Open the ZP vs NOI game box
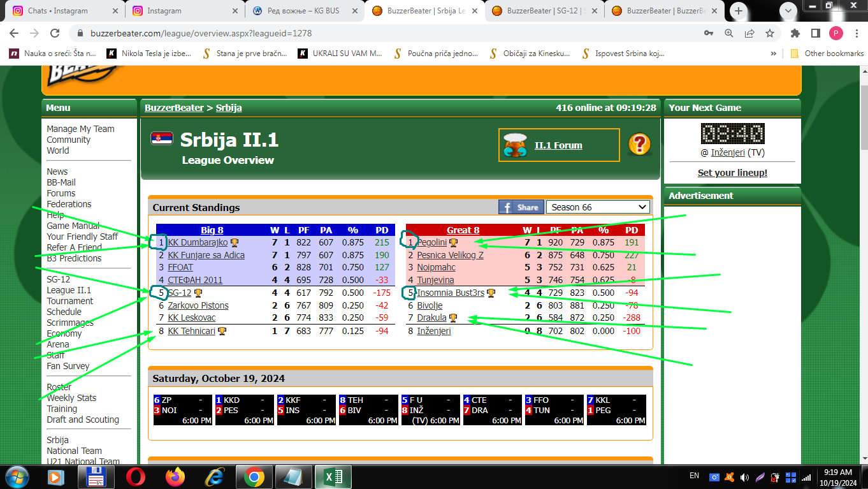The width and height of the screenshot is (868, 489). point(183,410)
